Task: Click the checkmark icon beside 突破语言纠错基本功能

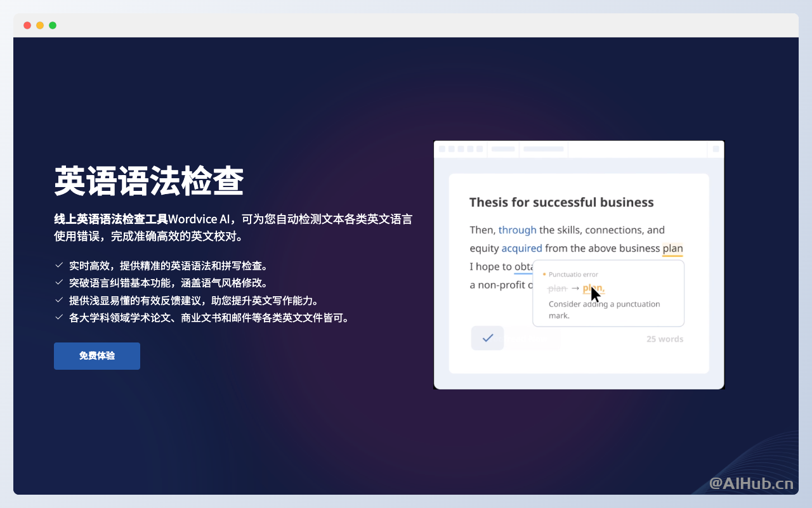Action: (x=59, y=282)
